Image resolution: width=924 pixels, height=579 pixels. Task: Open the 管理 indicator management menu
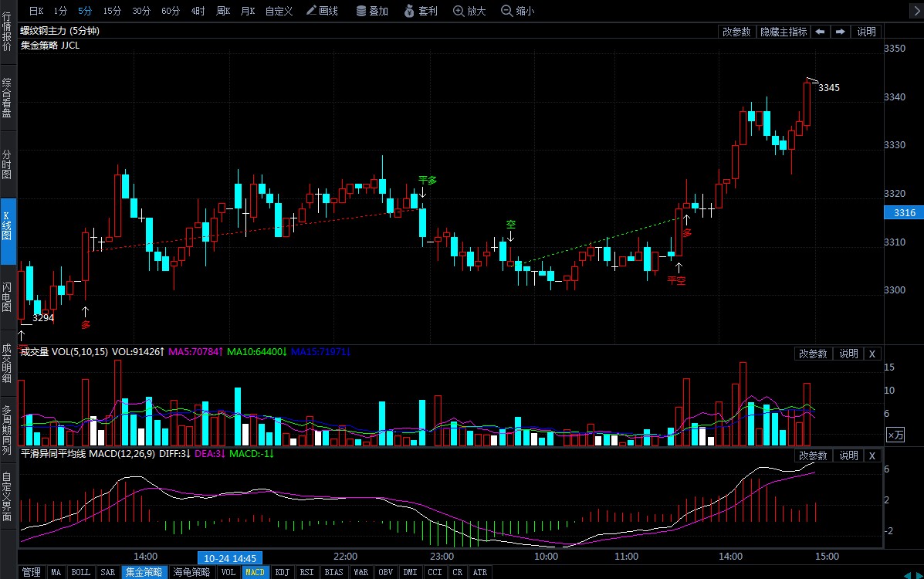point(31,572)
